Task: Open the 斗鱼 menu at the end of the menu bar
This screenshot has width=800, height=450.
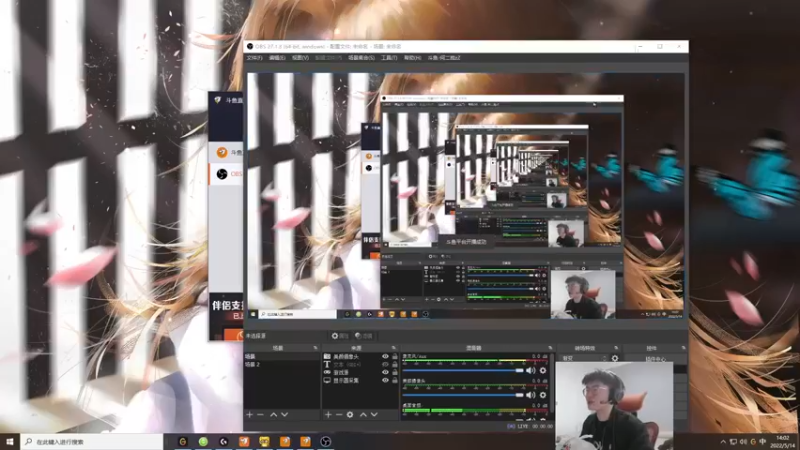Action: [444, 58]
